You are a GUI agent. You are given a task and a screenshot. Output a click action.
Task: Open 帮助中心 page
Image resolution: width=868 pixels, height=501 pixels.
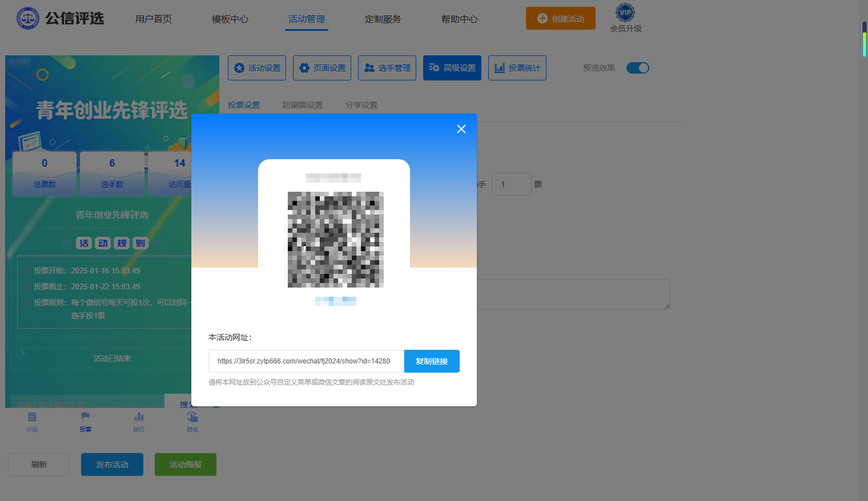[460, 19]
